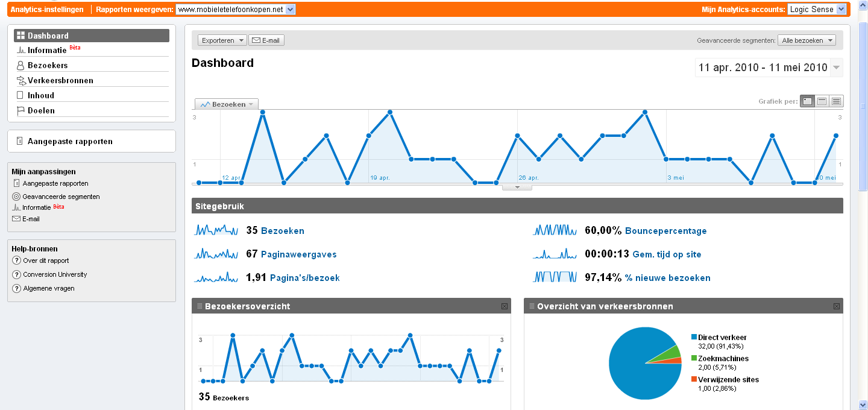Open the Rapporten weergeven website dropdown
This screenshot has height=410, width=868.
[x=236, y=10]
